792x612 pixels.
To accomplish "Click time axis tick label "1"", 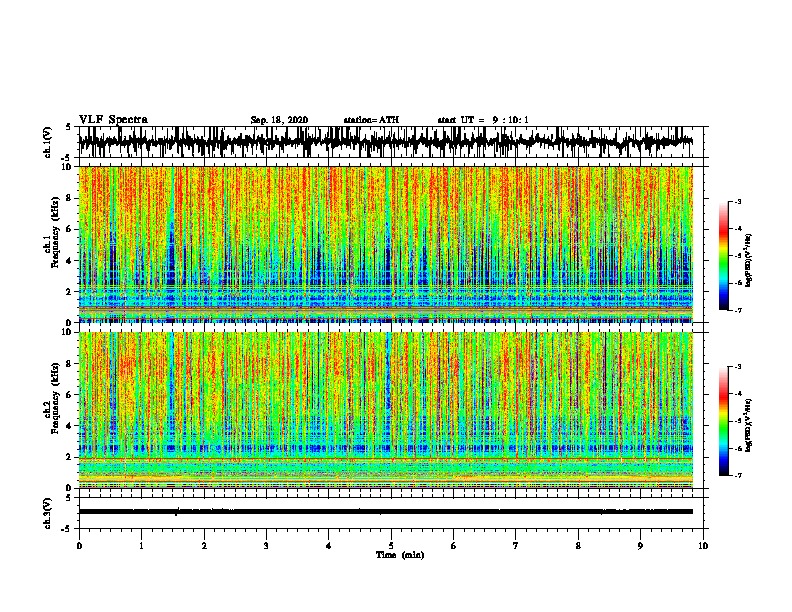I will click(x=141, y=546).
